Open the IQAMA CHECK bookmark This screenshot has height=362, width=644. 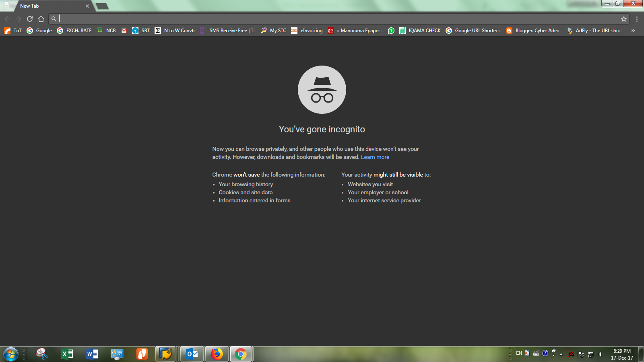click(x=420, y=31)
